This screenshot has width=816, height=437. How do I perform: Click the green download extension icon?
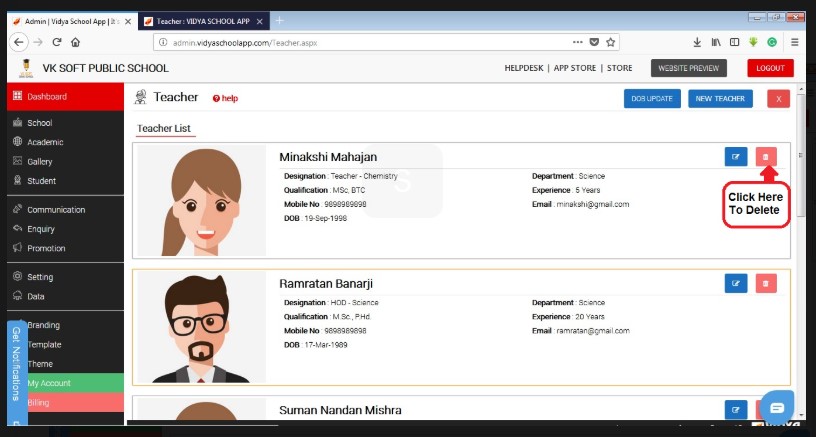point(753,43)
